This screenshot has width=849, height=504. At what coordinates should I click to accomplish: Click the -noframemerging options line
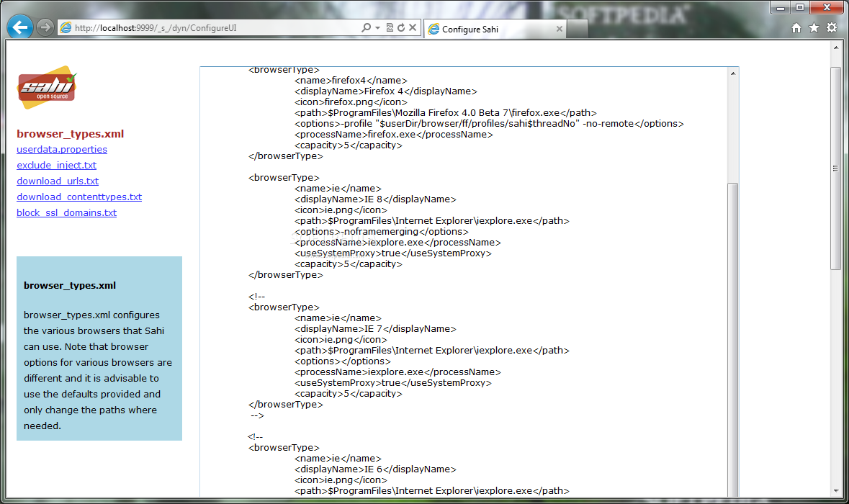(x=382, y=232)
